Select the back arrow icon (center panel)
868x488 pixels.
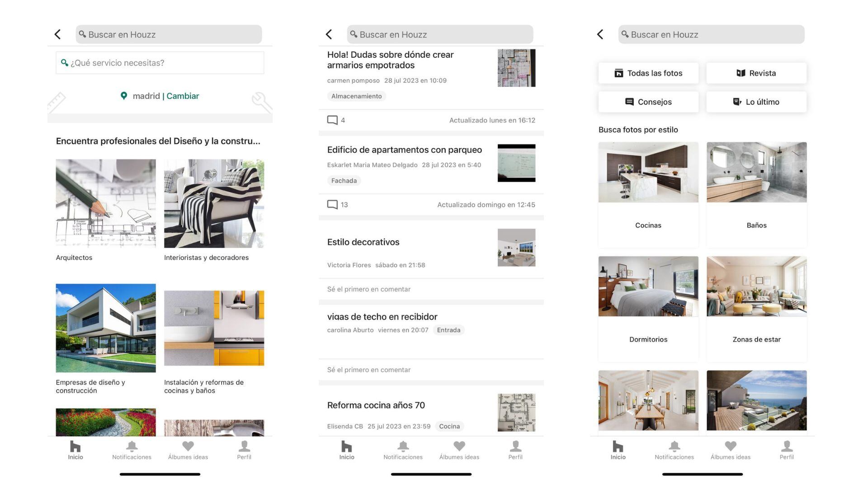click(x=329, y=34)
